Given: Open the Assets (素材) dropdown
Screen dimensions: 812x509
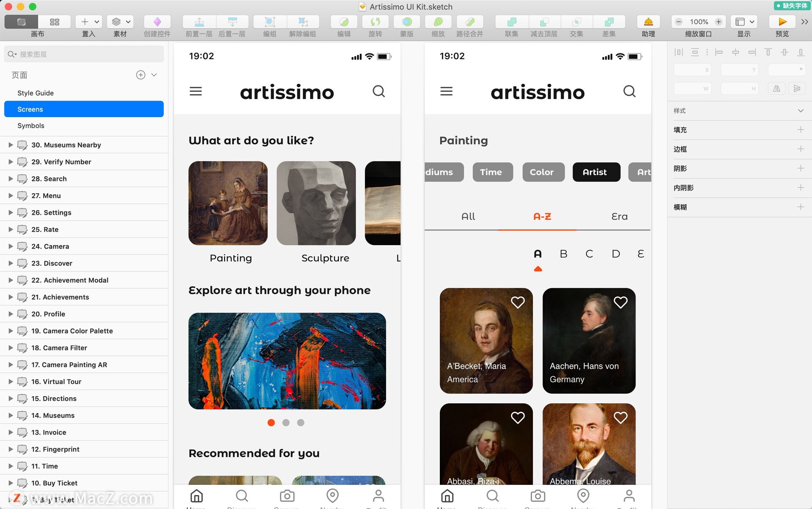Looking at the screenshot, I should pos(121,22).
